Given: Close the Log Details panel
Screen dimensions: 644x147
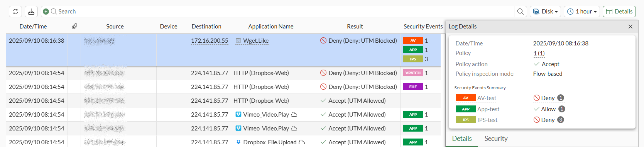Looking at the screenshot, I should [630, 27].
